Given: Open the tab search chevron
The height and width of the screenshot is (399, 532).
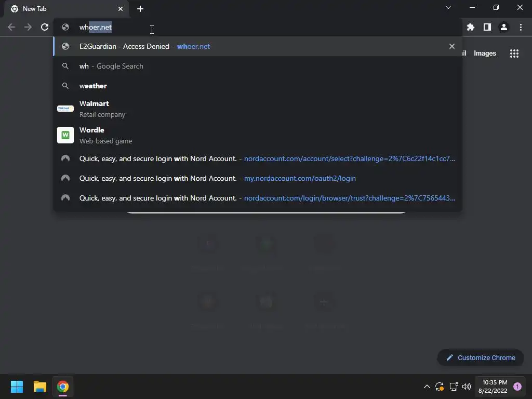Looking at the screenshot, I should point(448,7).
